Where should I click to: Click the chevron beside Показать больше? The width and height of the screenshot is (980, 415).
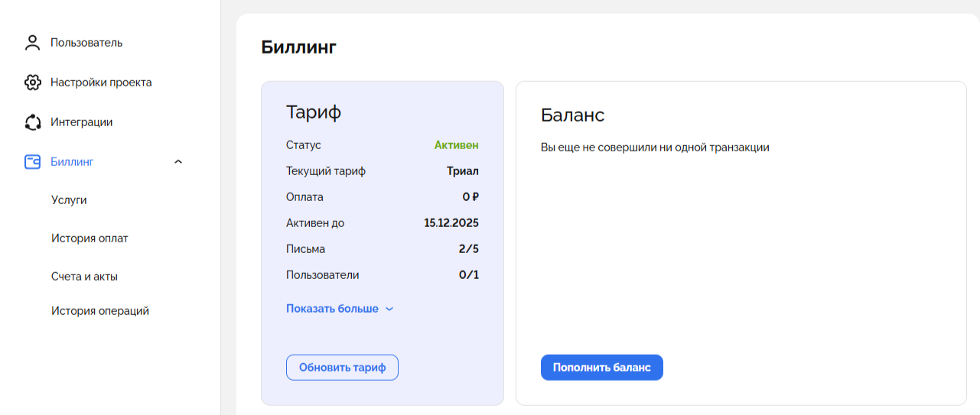click(389, 310)
